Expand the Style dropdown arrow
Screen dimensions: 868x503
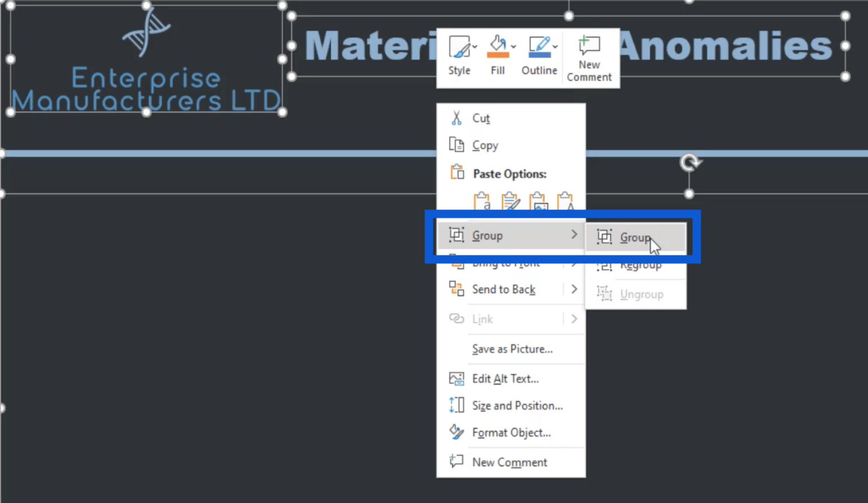[x=475, y=47]
